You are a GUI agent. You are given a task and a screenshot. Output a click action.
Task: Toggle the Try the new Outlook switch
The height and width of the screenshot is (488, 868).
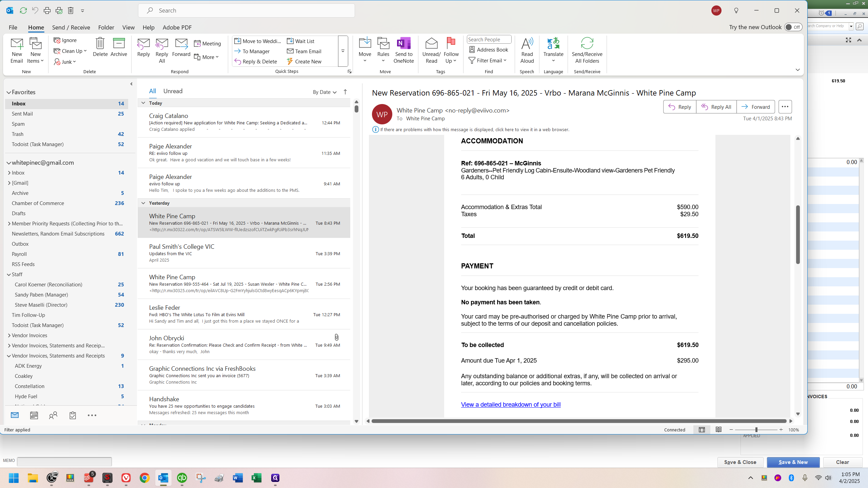793,27
